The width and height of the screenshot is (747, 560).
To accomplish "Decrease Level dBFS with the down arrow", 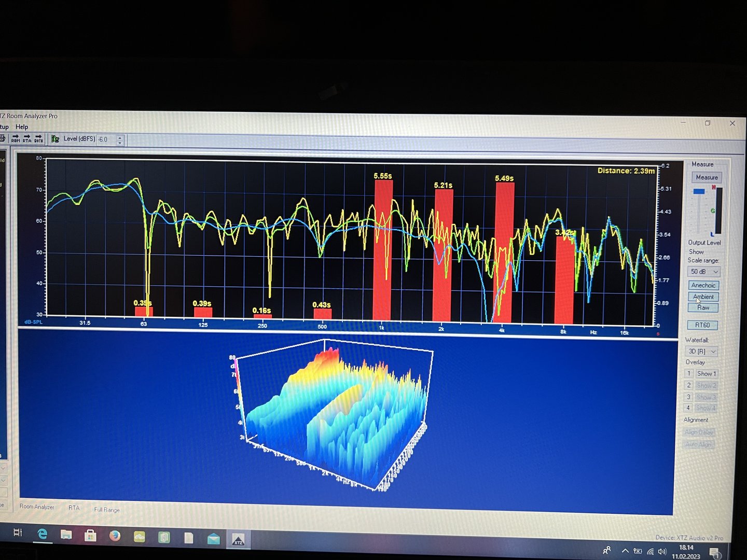I will 120,142.
